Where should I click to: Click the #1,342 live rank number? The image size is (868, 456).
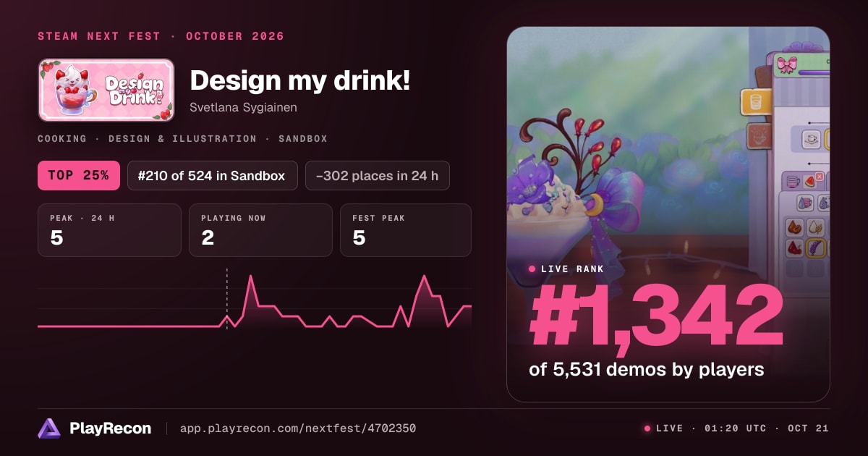tap(657, 316)
